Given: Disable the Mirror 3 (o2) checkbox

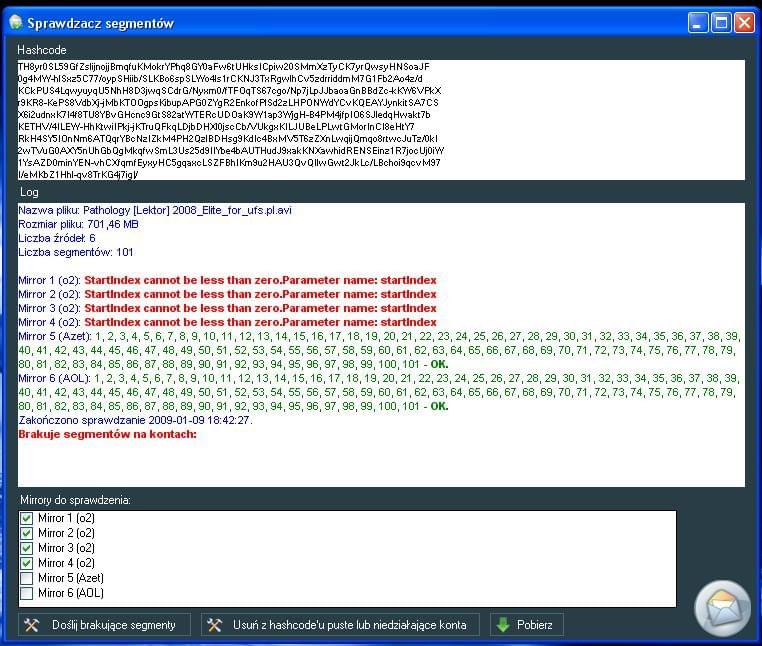Looking at the screenshot, I should click(x=27, y=548).
